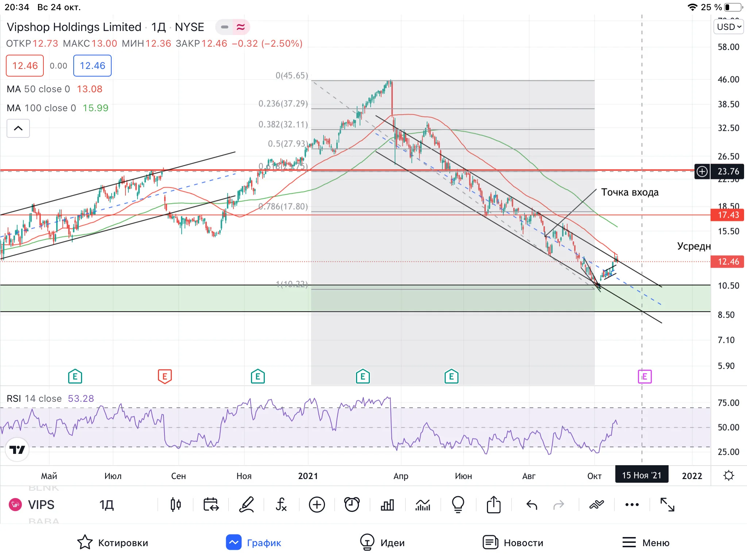Collapse the indicator legend with chevron
747x560 pixels.
coord(18,128)
